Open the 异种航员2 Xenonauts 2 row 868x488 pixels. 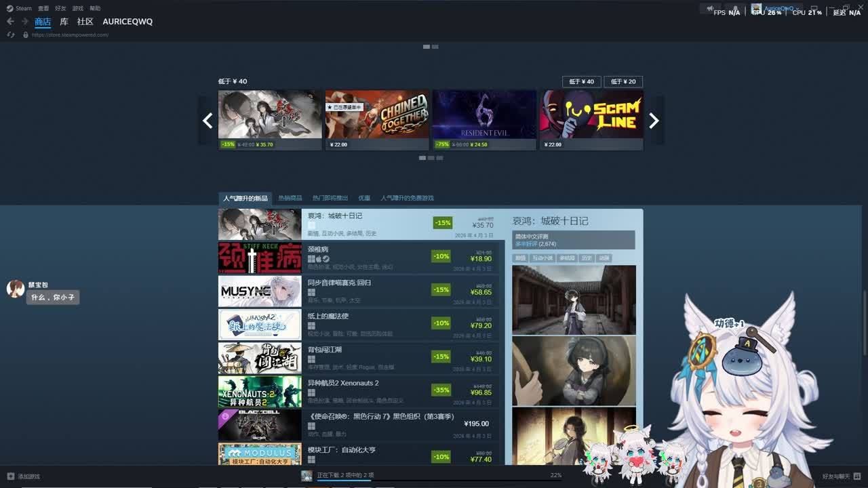coord(359,391)
